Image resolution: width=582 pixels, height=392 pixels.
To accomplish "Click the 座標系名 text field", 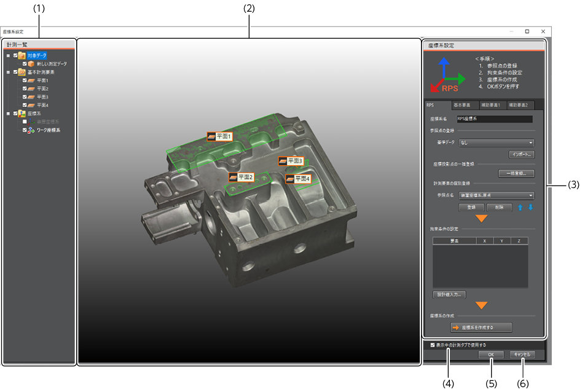I will [494, 119].
